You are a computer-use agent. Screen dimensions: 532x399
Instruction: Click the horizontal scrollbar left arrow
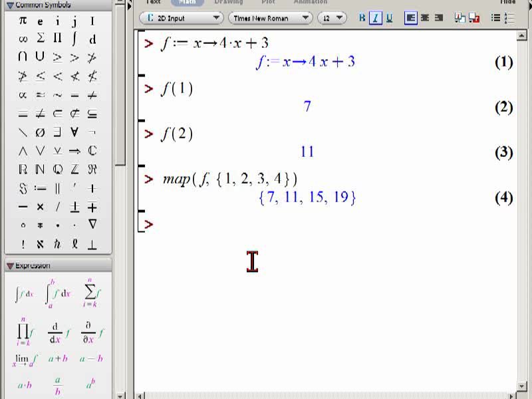click(140, 396)
